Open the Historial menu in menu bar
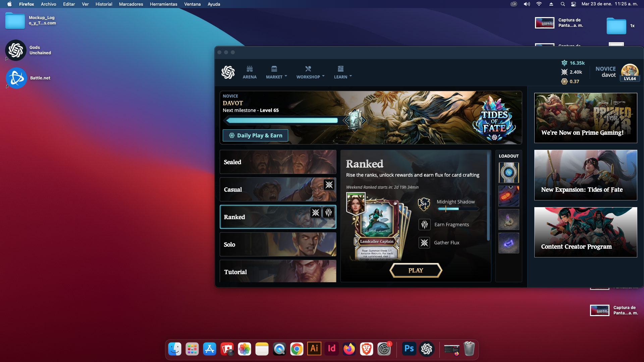644x362 pixels. [x=104, y=4]
